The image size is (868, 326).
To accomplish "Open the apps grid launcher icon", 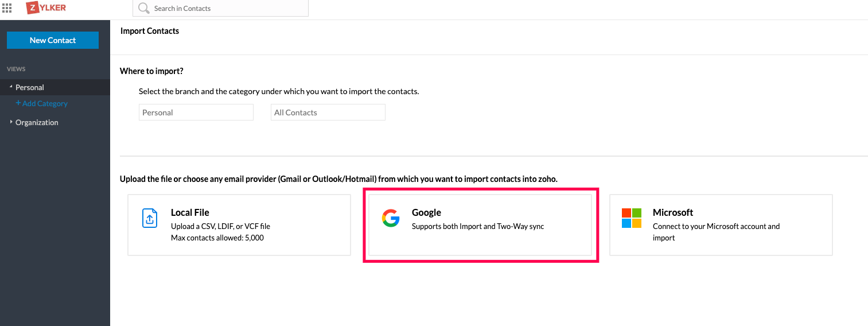I will pyautogui.click(x=7, y=8).
